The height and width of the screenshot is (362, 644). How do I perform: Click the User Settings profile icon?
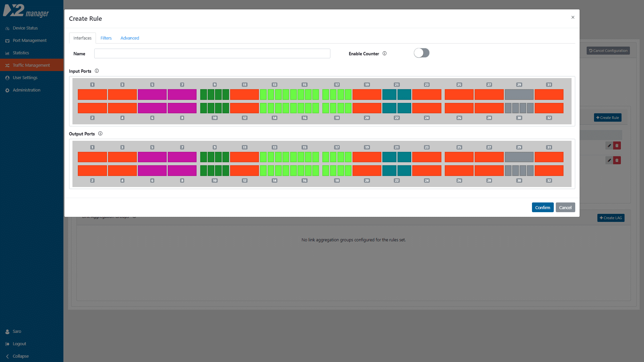[7, 78]
